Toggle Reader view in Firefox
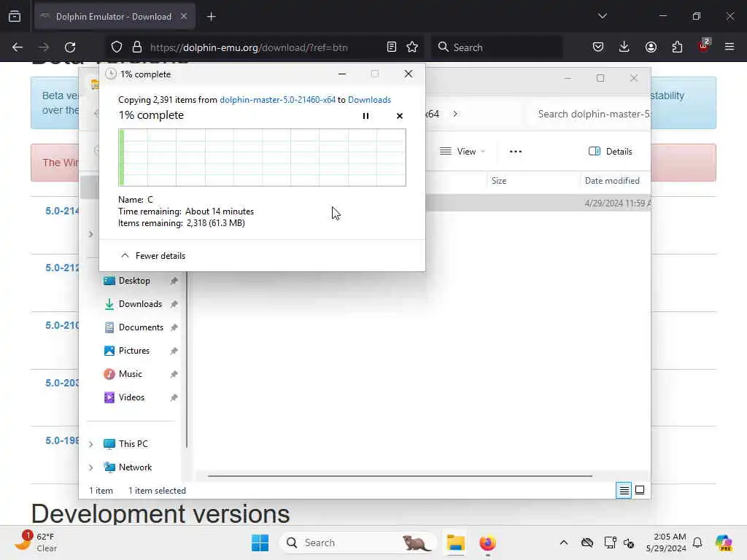The height and width of the screenshot is (560, 747). (x=392, y=47)
